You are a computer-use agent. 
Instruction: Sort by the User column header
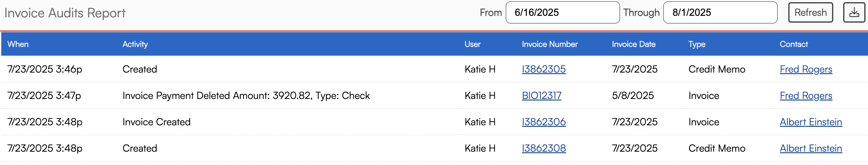pos(472,44)
